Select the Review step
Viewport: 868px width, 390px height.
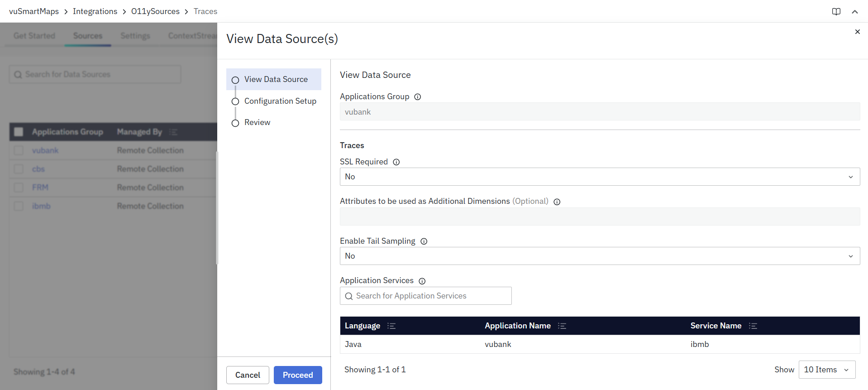click(257, 122)
